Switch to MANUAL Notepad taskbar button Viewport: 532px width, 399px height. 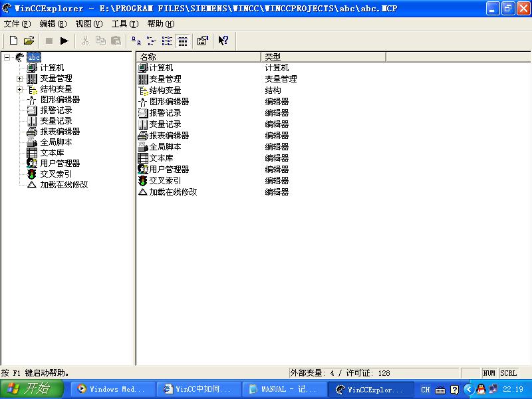pos(285,389)
